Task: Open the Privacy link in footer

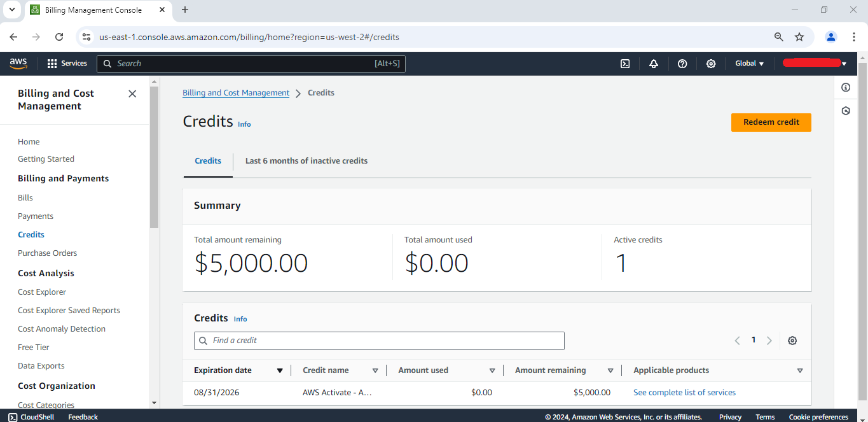Action: pyautogui.click(x=730, y=417)
